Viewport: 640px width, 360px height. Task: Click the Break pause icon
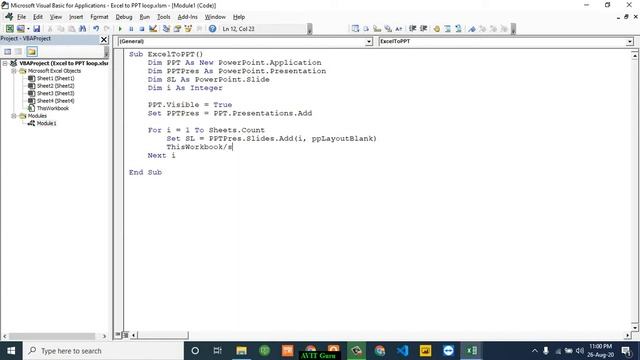pos(131,29)
